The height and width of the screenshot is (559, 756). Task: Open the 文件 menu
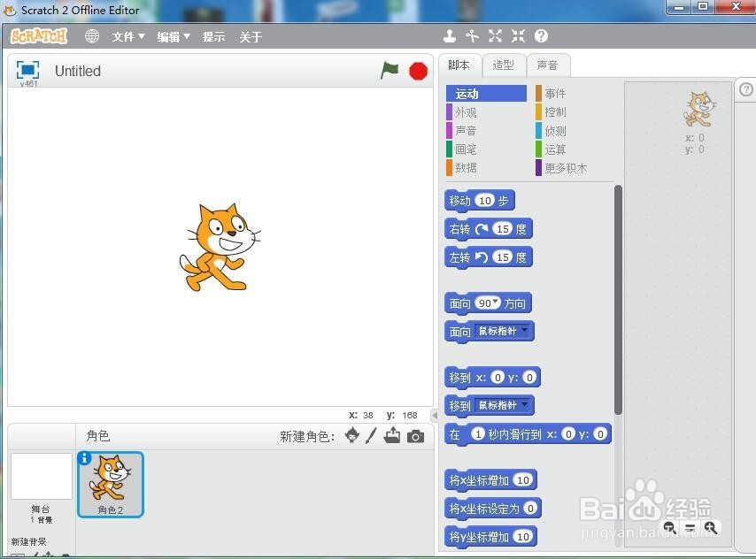(128, 36)
